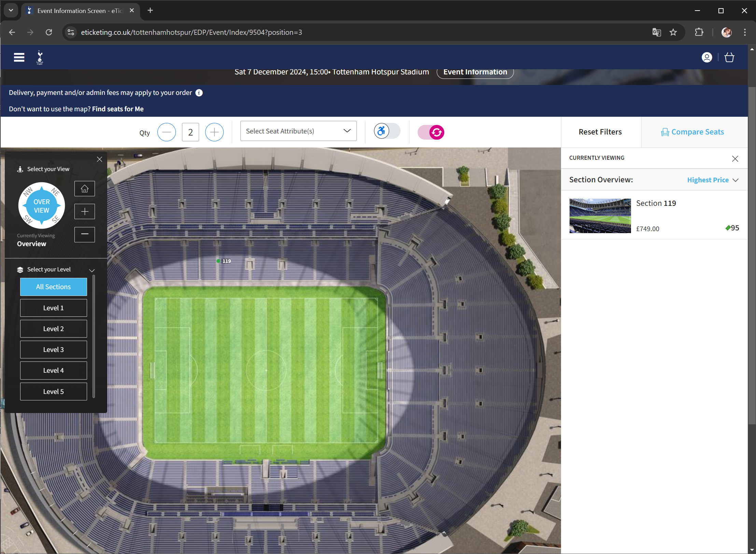Screen dimensions: 756x554
Task: Click the delivery fees info icon
Action: pyautogui.click(x=199, y=93)
